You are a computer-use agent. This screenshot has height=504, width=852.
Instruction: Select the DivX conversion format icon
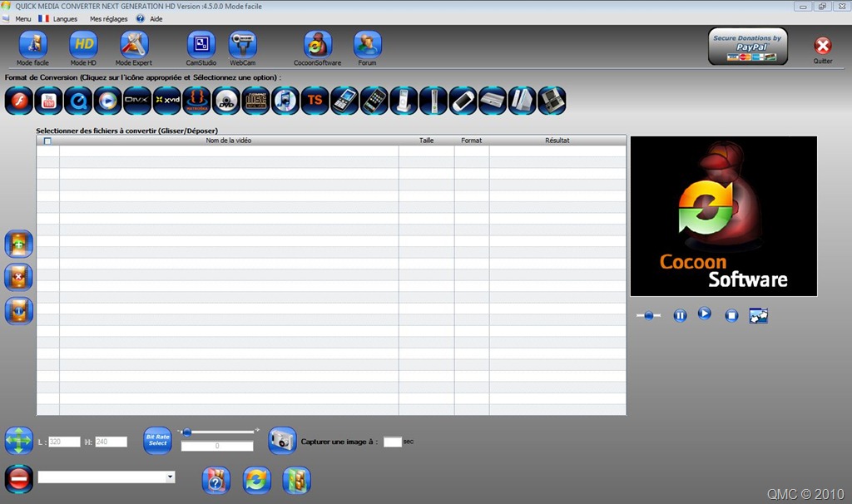click(137, 101)
